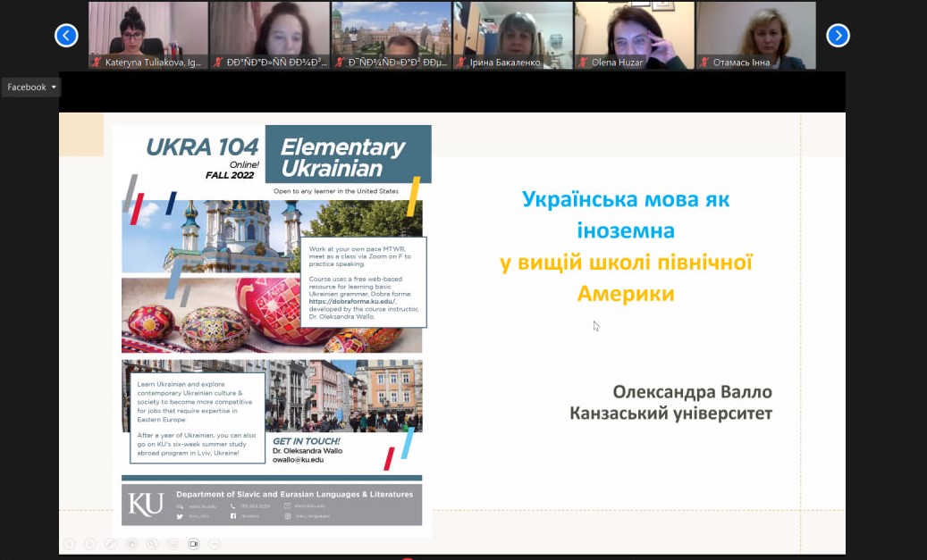Open see all slides in slideshow toolbar
Viewport: 927px width, 560px height.
coord(131,543)
